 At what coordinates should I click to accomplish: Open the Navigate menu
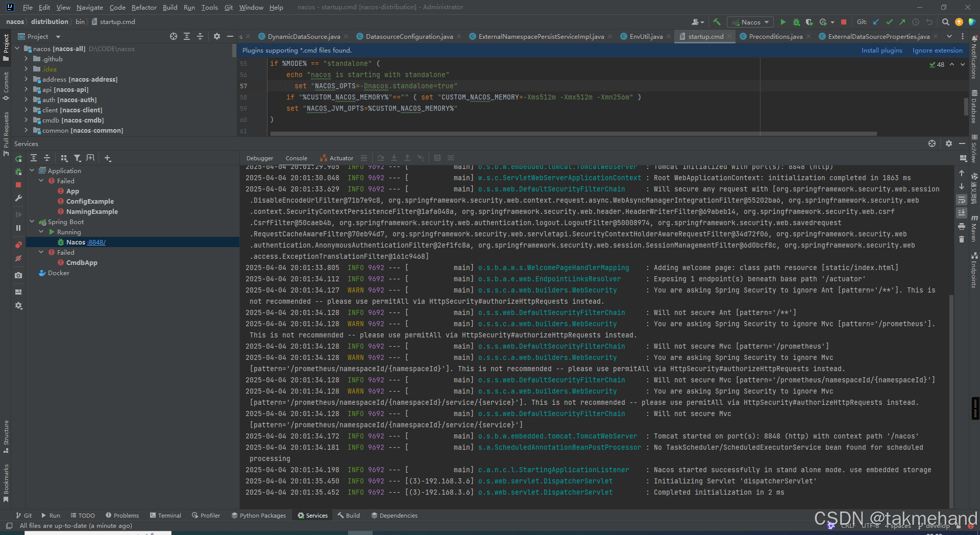coord(90,7)
